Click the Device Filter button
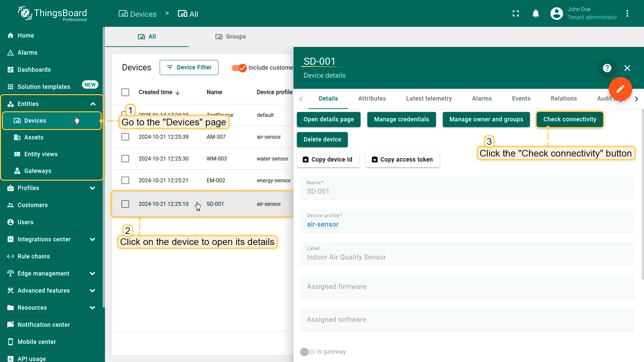 pyautogui.click(x=189, y=67)
